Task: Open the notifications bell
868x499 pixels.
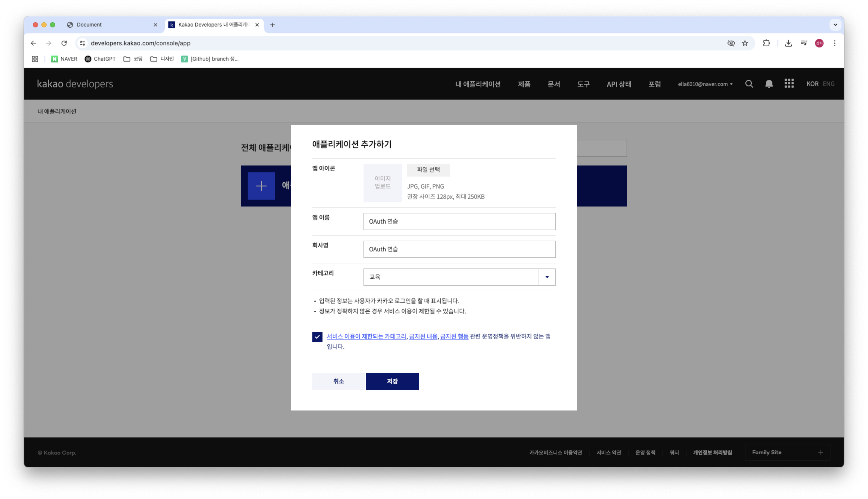Action: pyautogui.click(x=769, y=84)
